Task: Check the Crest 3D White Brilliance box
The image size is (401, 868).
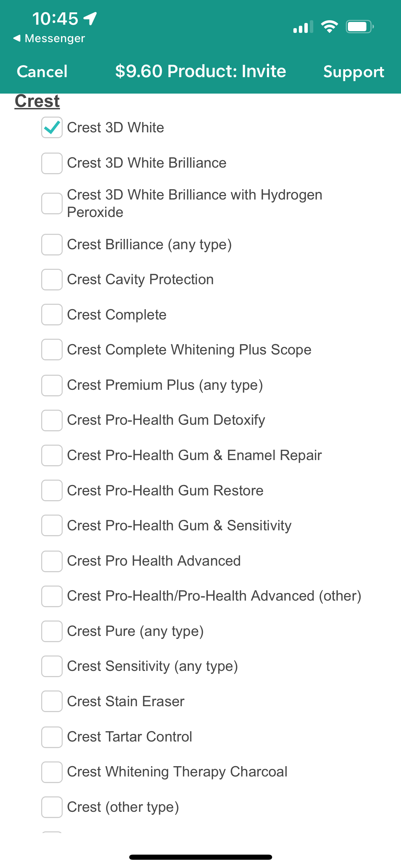Action: pos(52,163)
